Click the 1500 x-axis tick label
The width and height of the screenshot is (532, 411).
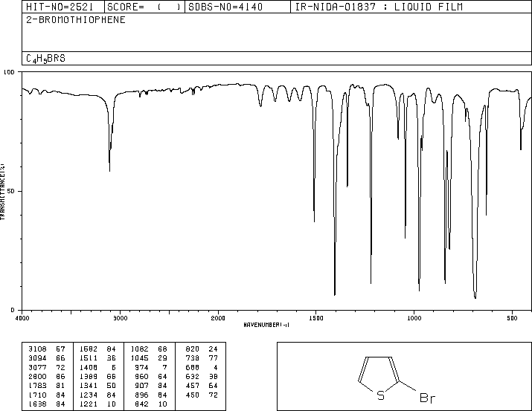point(316,318)
